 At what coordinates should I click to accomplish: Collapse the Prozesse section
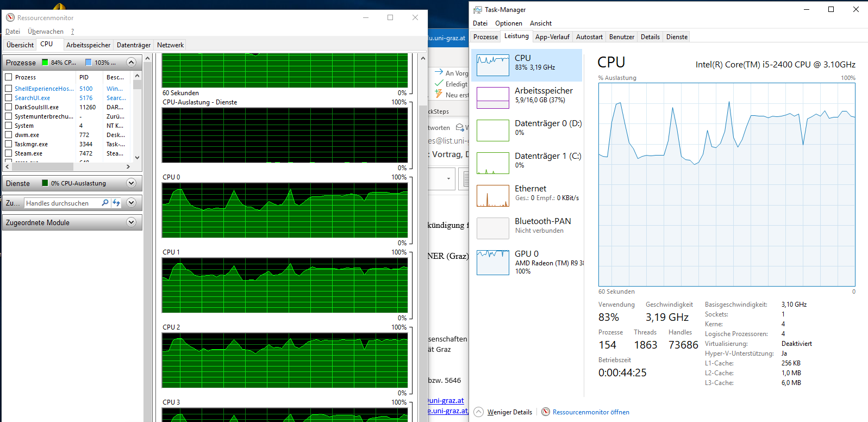pos(131,62)
